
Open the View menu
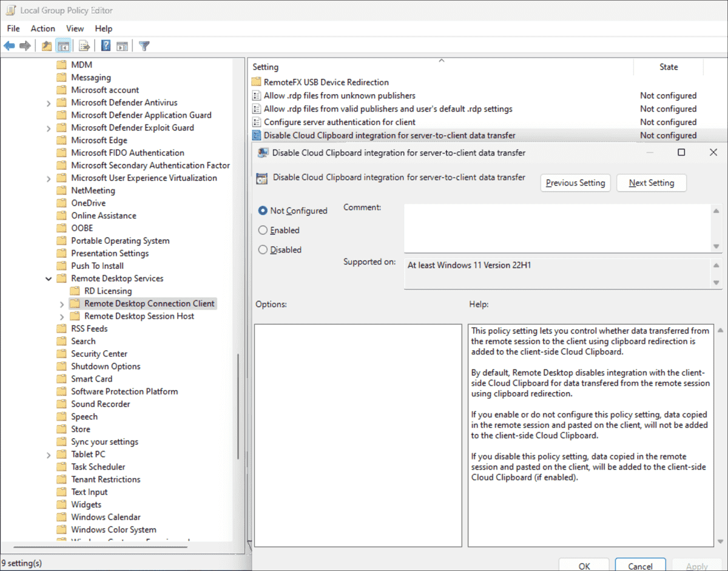tap(75, 29)
